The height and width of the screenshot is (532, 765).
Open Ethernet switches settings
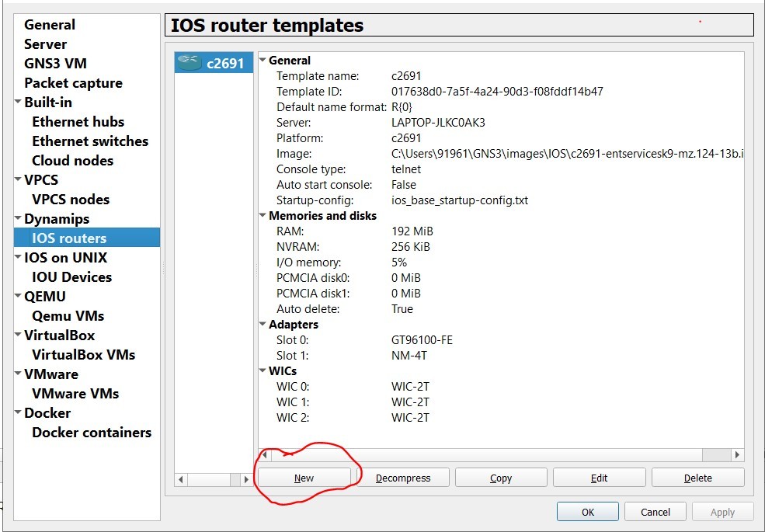pyautogui.click(x=90, y=141)
